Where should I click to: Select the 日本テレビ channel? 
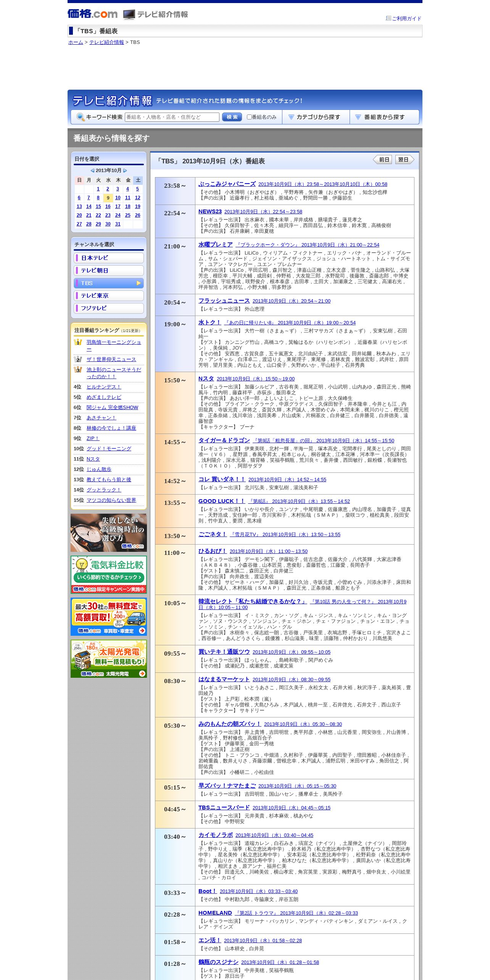coord(109,258)
